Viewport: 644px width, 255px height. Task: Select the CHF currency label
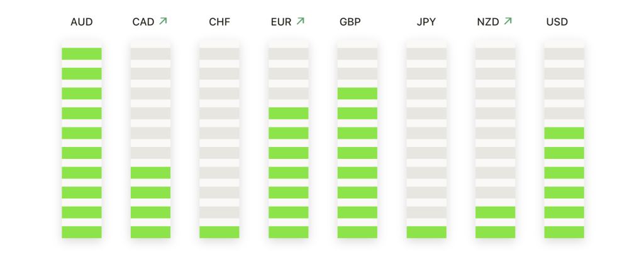tap(219, 22)
